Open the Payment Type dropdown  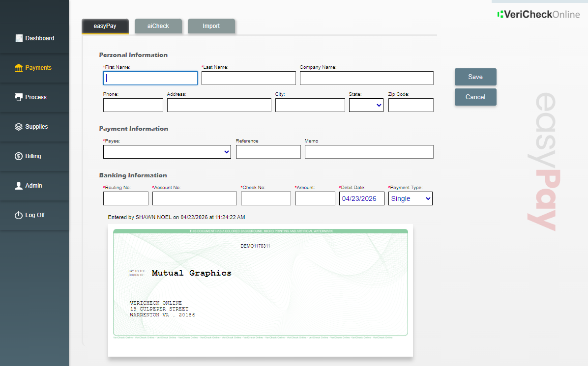[x=410, y=198]
